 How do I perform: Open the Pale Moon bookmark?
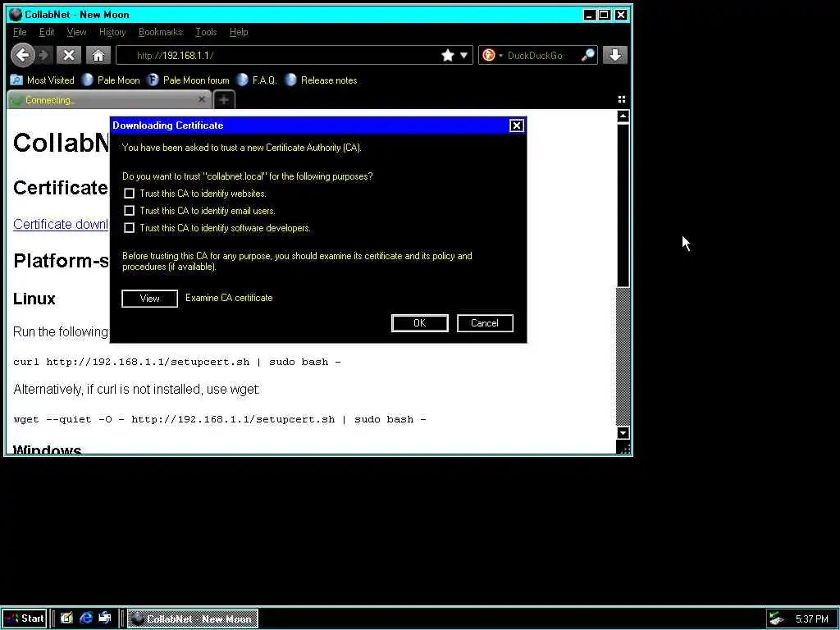(x=111, y=80)
